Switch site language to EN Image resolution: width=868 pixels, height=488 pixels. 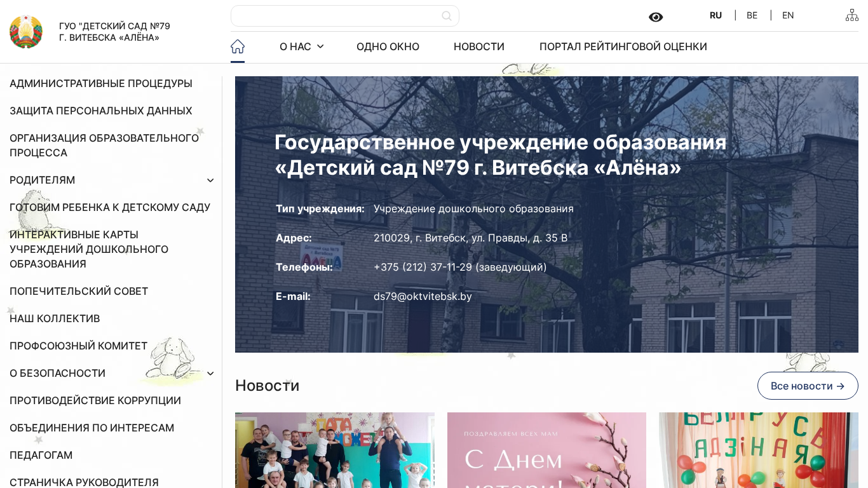point(788,15)
